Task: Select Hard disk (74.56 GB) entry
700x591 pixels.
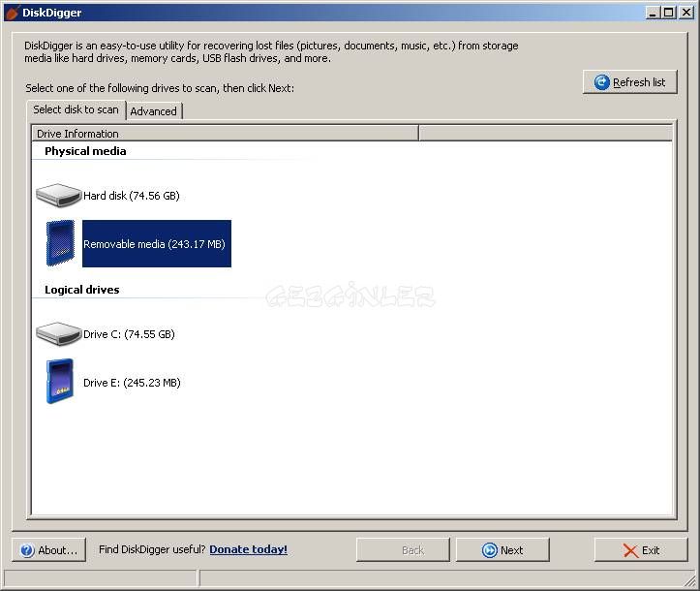Action: 132,196
